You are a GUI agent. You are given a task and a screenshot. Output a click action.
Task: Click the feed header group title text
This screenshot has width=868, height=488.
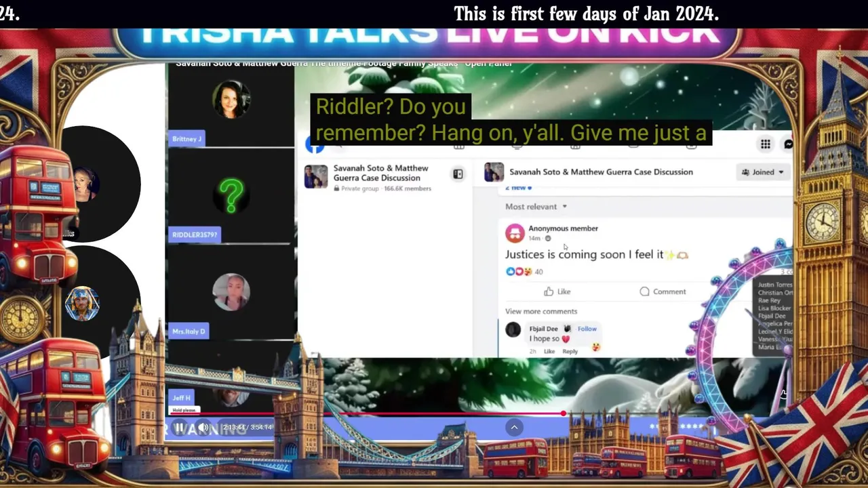[601, 172]
